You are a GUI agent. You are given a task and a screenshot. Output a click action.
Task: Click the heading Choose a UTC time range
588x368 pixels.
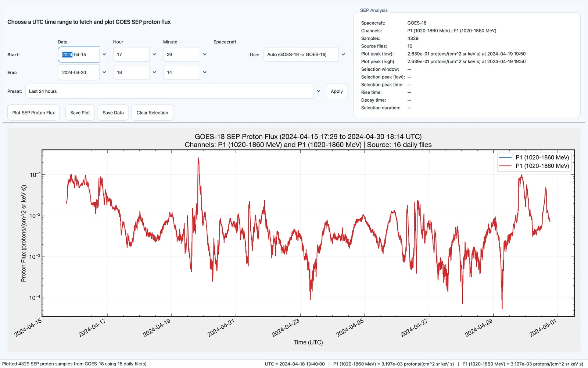click(x=89, y=22)
